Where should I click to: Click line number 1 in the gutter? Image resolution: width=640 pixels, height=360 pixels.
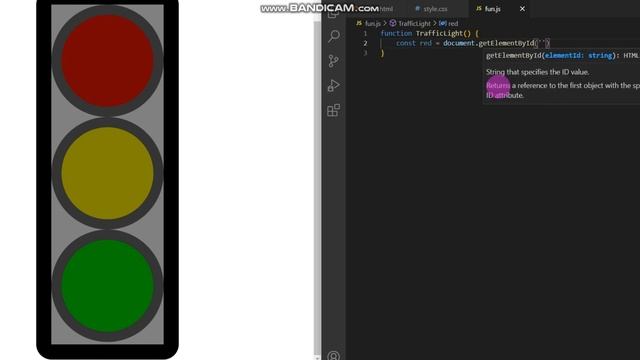pyautogui.click(x=365, y=33)
